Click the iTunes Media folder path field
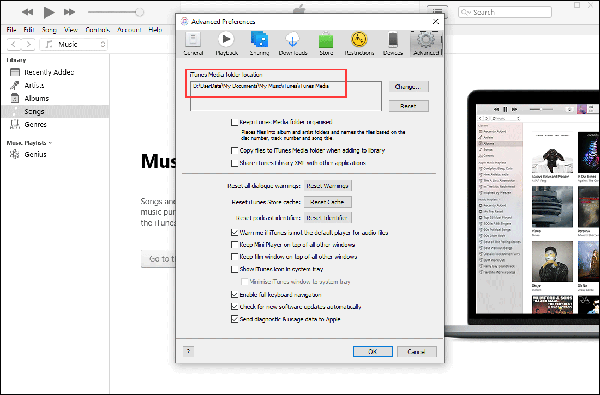600x395 pixels. 286,96
